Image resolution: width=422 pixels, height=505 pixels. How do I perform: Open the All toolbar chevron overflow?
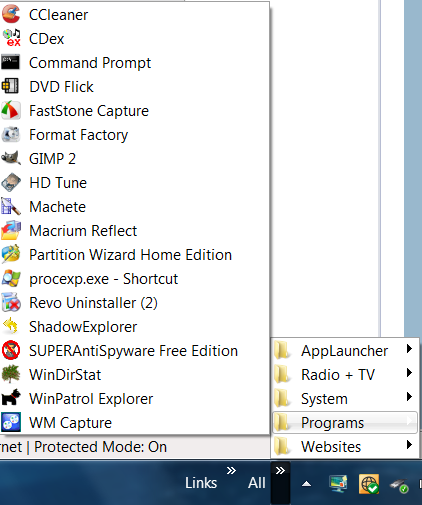[280, 470]
